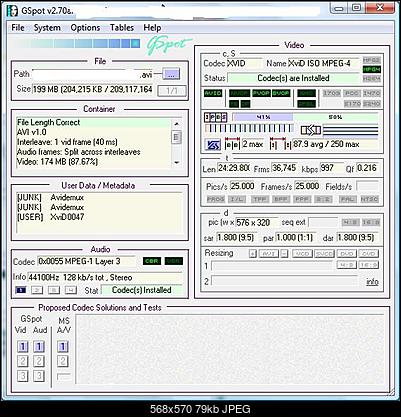Select audio stream 3 button
This screenshot has width=401, height=417.
(54, 290)
